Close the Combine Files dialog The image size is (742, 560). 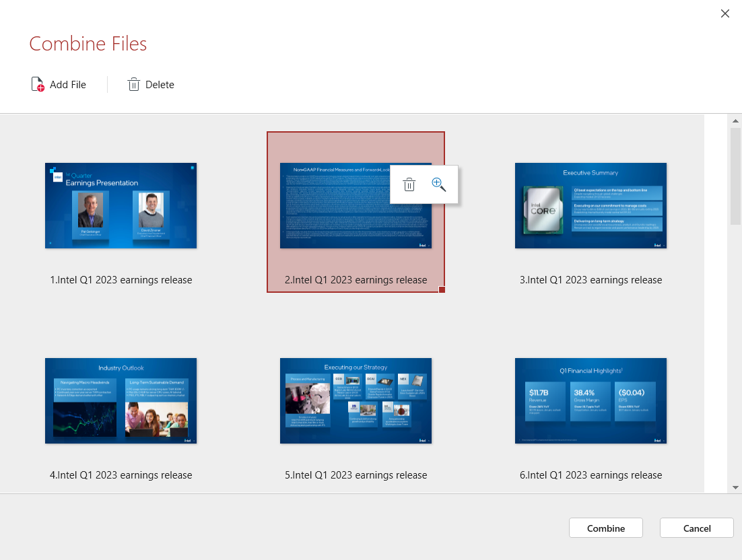coord(725,13)
